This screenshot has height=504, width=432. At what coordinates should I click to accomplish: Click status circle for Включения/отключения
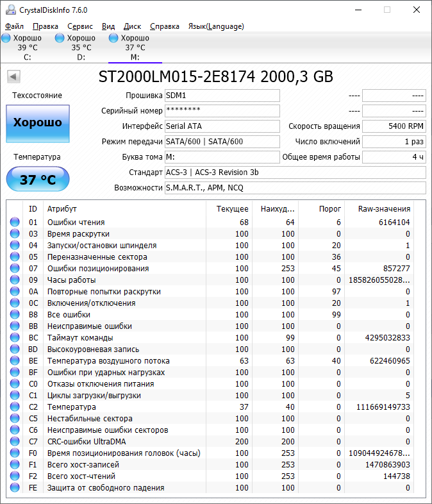[x=15, y=303]
